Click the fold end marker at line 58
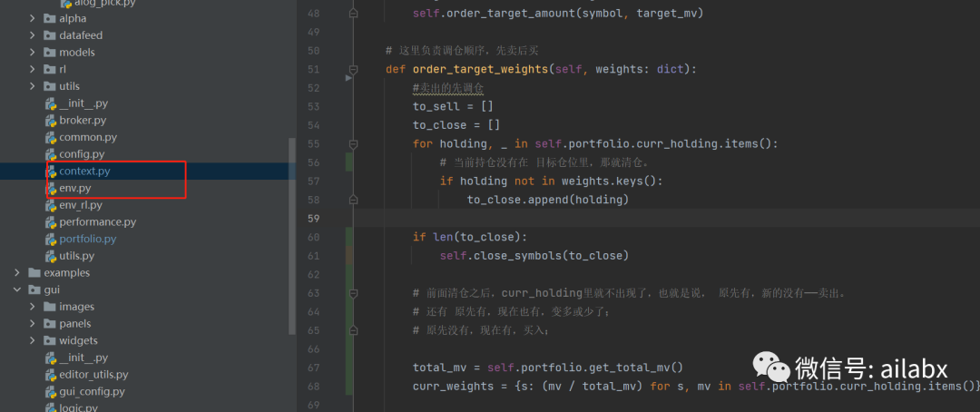Screen dimensions: 980x412 (x=354, y=200)
